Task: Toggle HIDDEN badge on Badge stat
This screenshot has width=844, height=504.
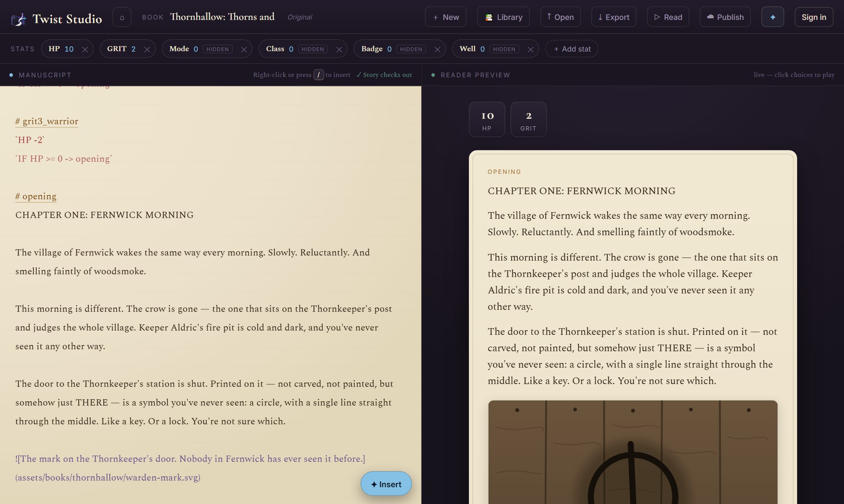Action: tap(411, 49)
